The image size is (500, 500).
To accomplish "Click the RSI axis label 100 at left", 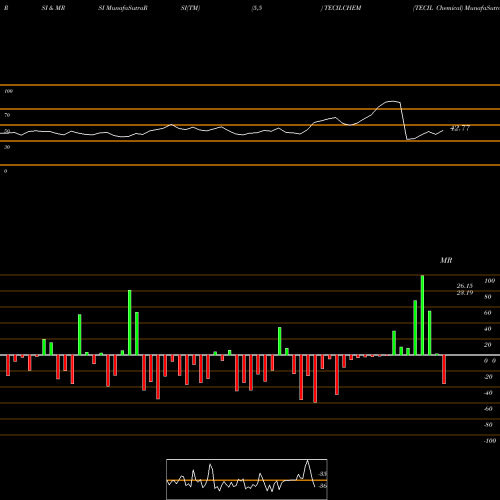I will [8, 91].
